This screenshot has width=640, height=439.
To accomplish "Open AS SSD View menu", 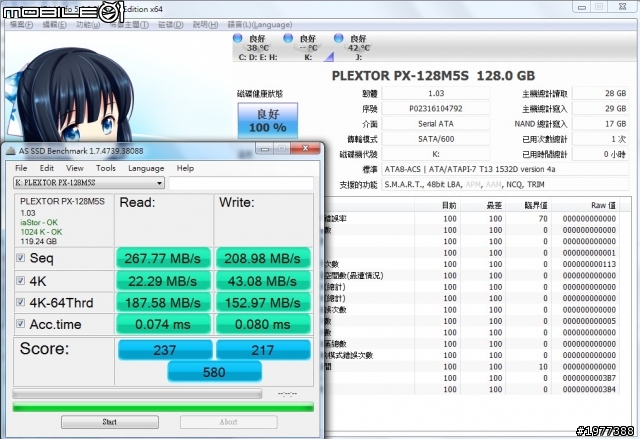I will (75, 168).
